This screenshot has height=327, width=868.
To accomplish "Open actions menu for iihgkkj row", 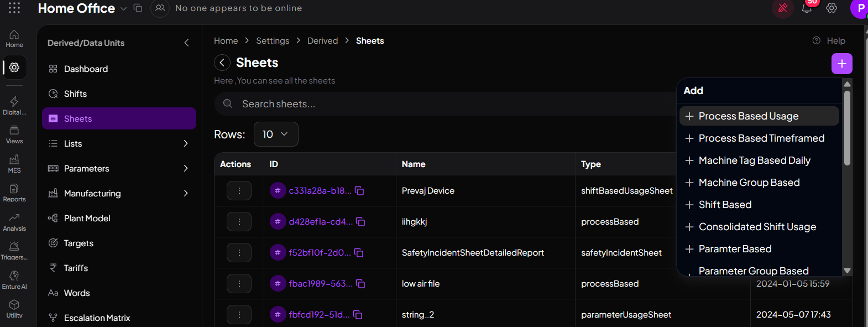I will tap(239, 222).
